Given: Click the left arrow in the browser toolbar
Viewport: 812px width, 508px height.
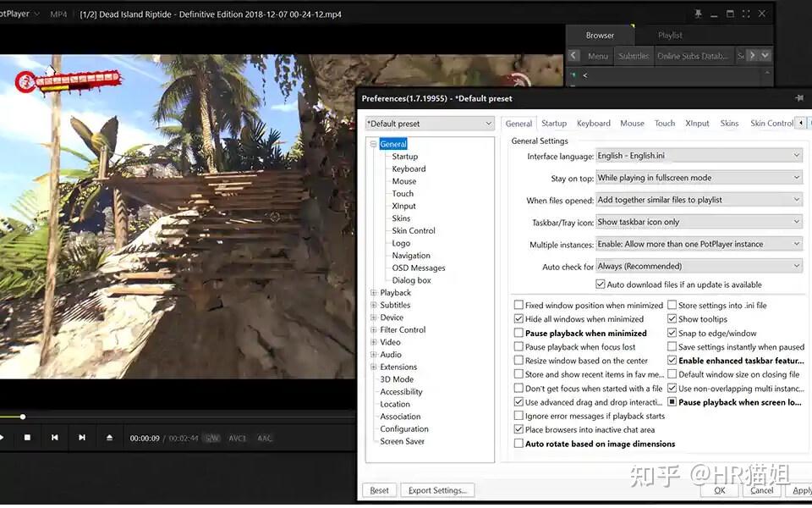Looking at the screenshot, I should click(573, 56).
